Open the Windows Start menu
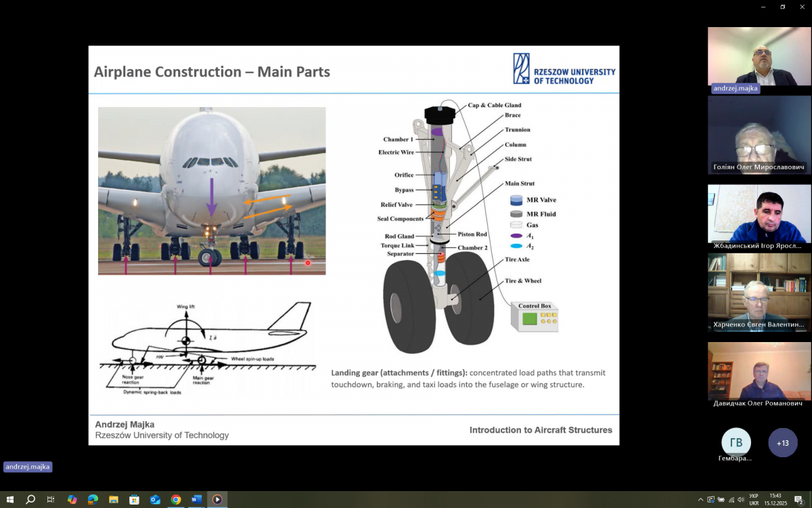The image size is (812, 508). [10, 500]
